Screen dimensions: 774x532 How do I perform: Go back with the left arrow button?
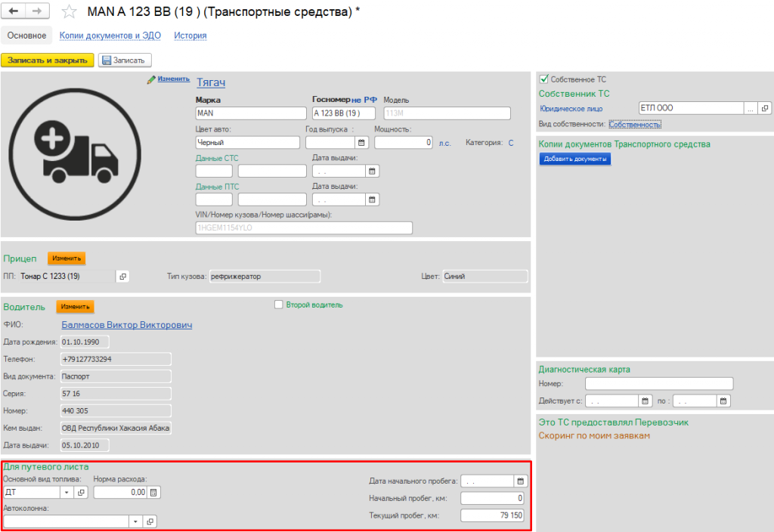[14, 11]
